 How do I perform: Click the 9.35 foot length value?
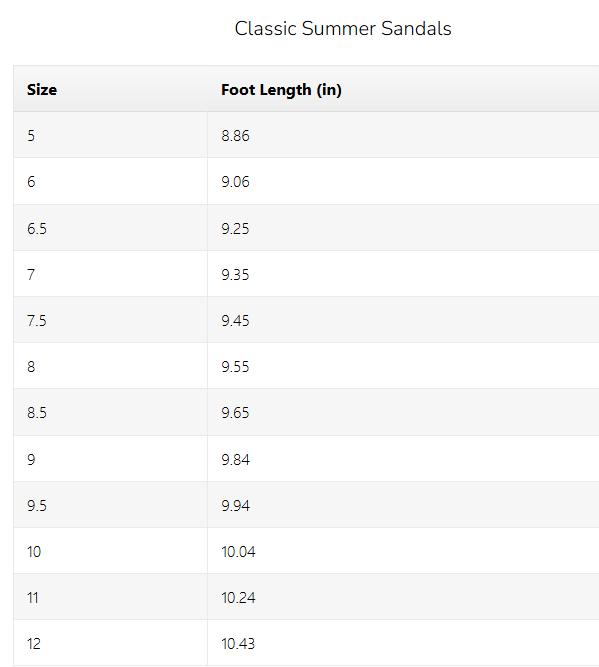[x=235, y=274]
